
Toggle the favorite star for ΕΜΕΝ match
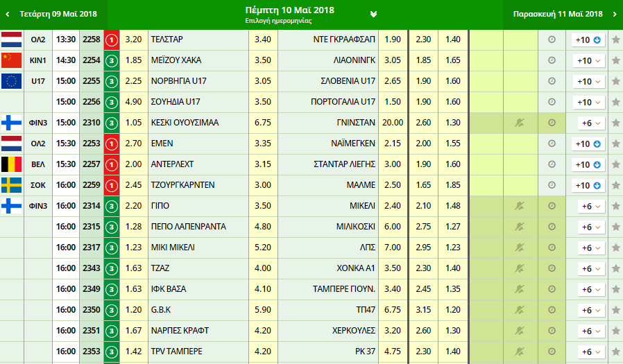(615, 144)
